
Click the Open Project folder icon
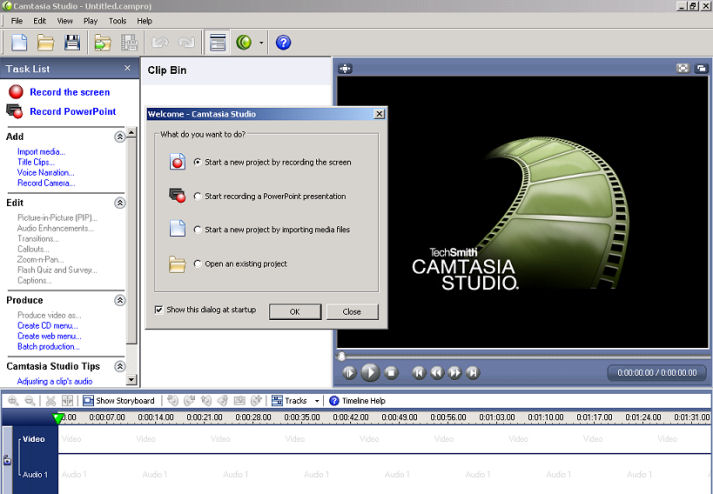46,42
